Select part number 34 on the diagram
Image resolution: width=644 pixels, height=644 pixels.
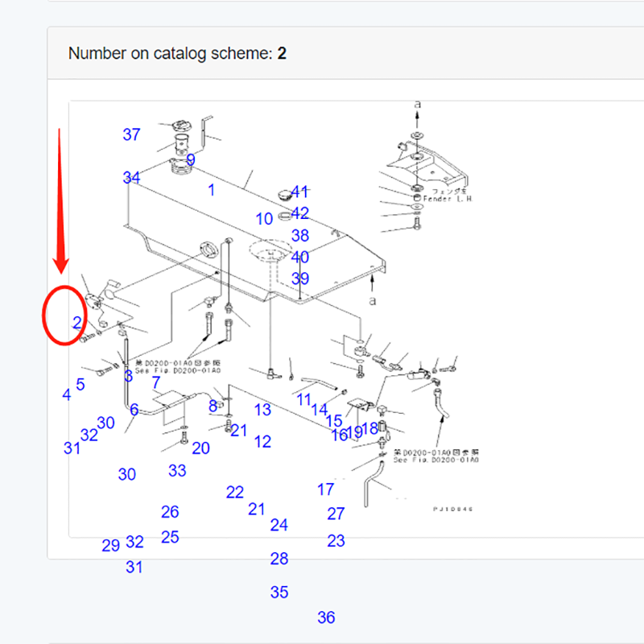point(131,177)
